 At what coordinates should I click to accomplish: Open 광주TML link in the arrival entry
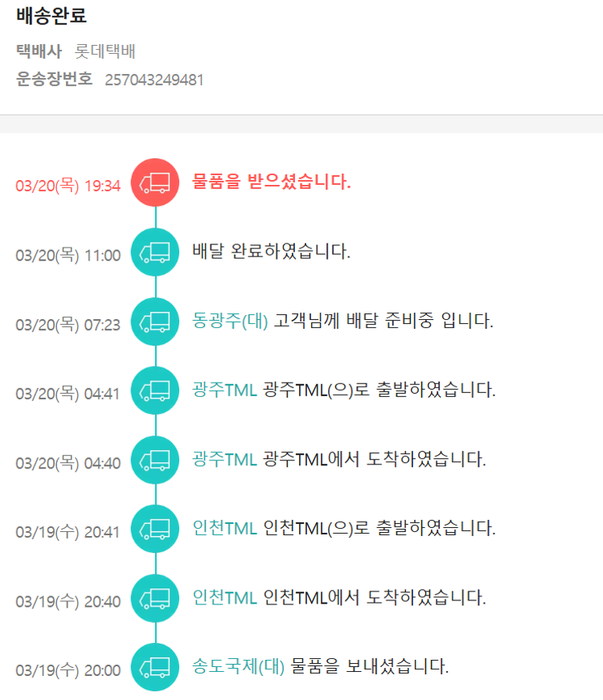[x=224, y=460]
